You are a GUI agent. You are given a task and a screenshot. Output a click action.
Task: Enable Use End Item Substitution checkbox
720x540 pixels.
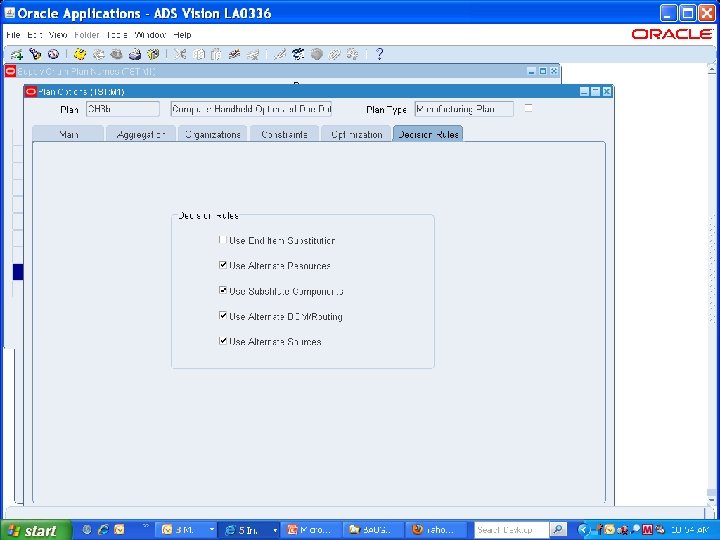[223, 240]
